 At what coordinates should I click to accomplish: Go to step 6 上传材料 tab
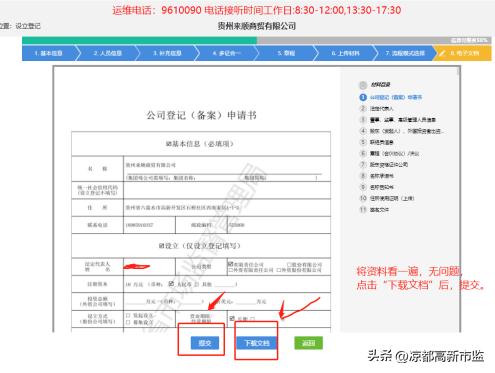(x=345, y=53)
